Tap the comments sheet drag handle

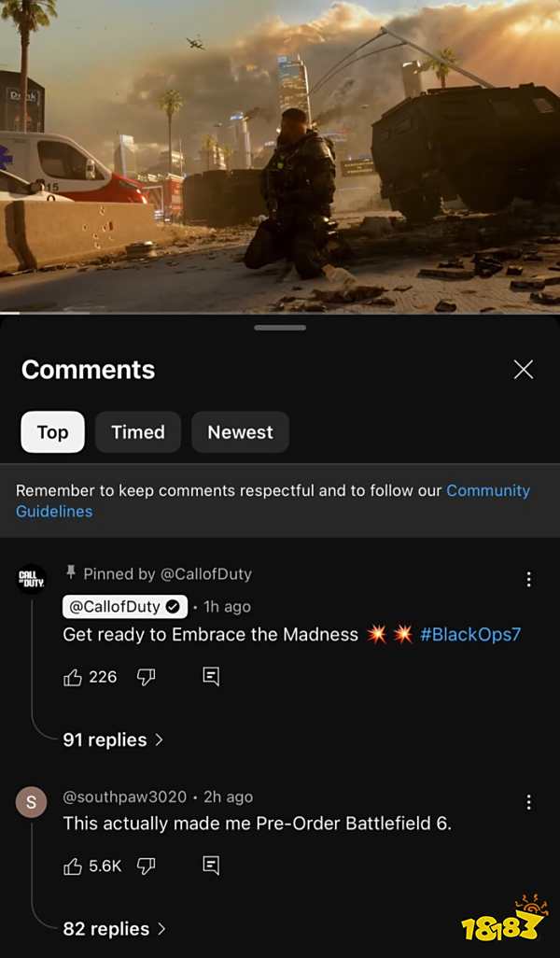click(280, 328)
